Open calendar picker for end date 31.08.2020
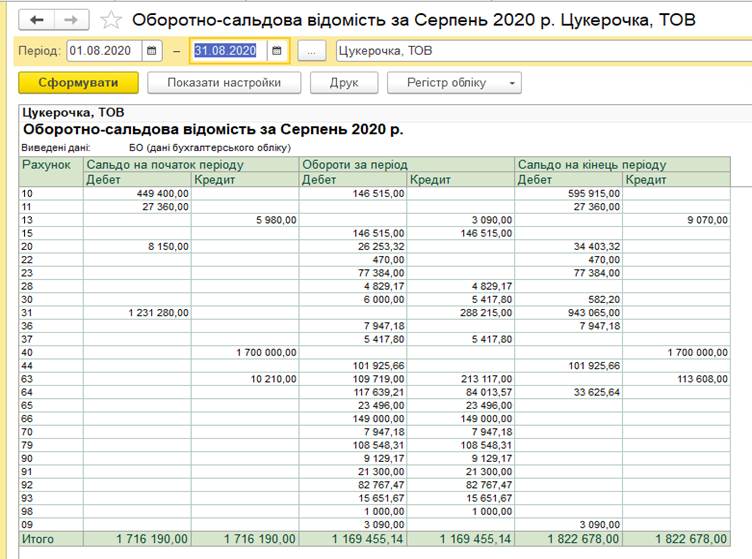 click(277, 51)
